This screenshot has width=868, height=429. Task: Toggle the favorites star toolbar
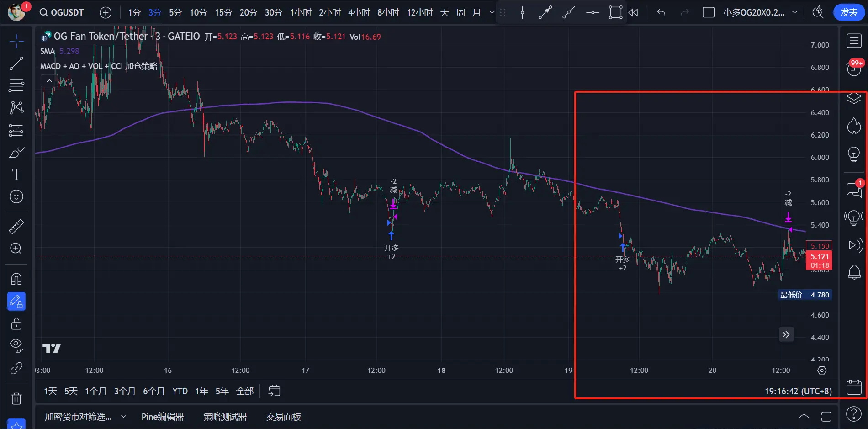[x=16, y=424]
